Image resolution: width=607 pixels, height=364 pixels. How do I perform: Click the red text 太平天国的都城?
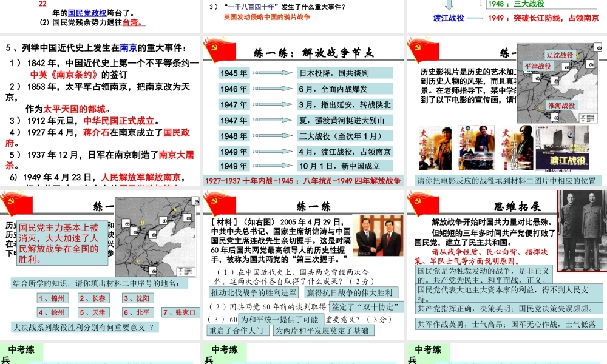pos(75,109)
